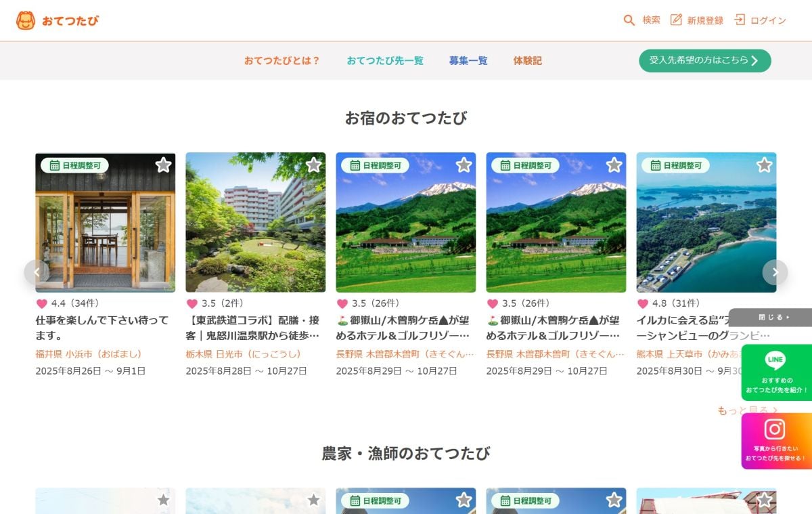The width and height of the screenshot is (812, 514).
Task: Click the おてつたび logo icon
Action: click(26, 20)
